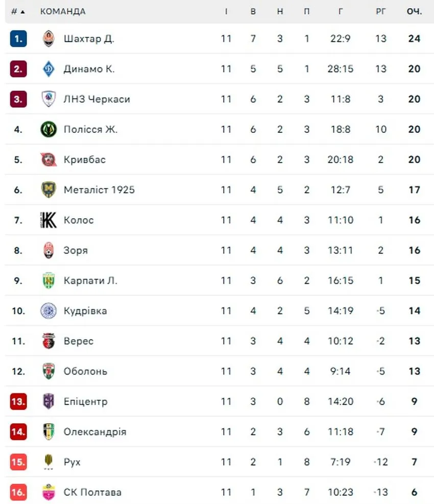
Task: Sort standings by ОЧ. points column
Action: (414, 11)
